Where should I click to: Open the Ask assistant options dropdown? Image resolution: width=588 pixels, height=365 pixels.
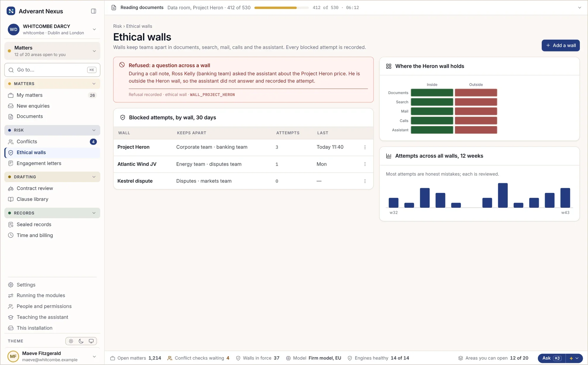coord(574,358)
